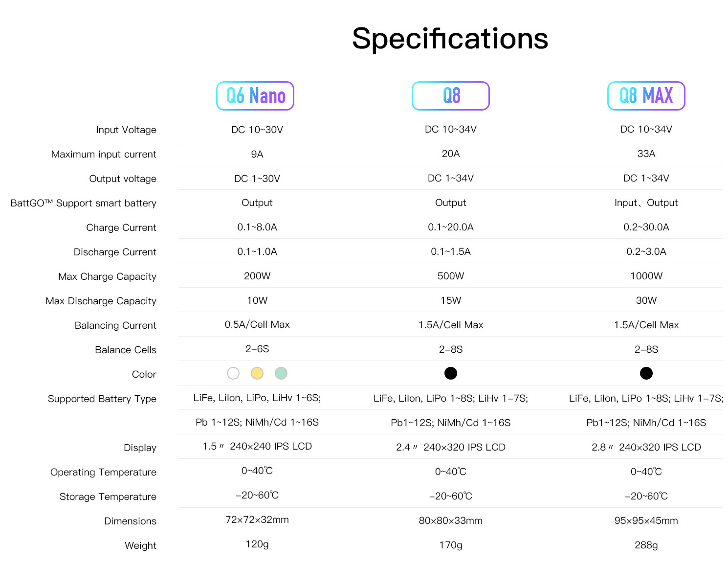Click the BattGO Support smart battery label

click(84, 203)
